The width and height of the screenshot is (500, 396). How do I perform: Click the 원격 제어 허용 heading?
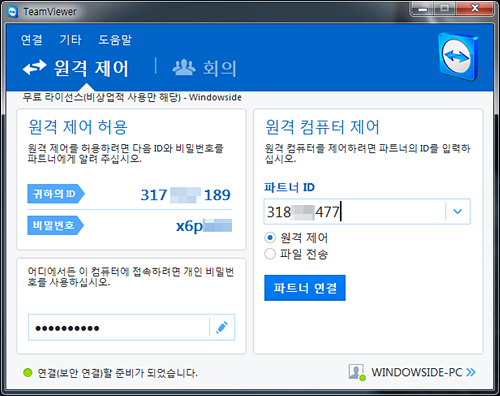[78, 127]
